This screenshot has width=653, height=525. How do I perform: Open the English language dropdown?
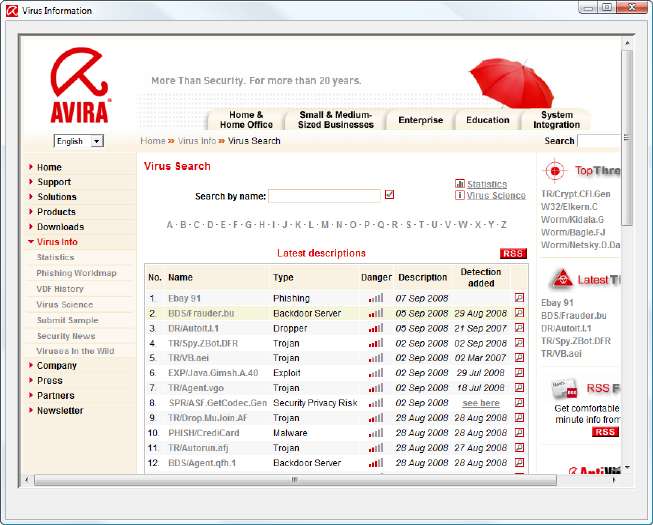pos(97,141)
